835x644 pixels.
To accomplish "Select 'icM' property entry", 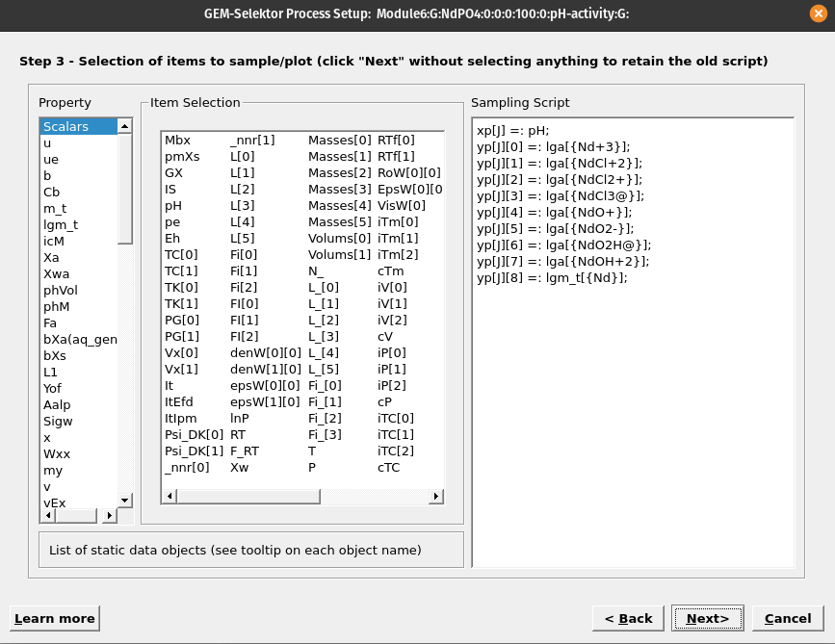I will (x=54, y=242).
